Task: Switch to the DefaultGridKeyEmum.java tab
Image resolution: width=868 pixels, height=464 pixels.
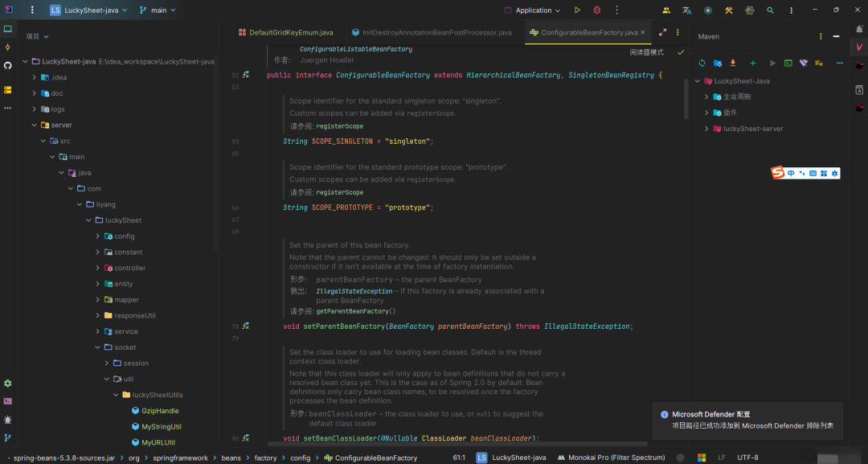Action: pos(290,33)
